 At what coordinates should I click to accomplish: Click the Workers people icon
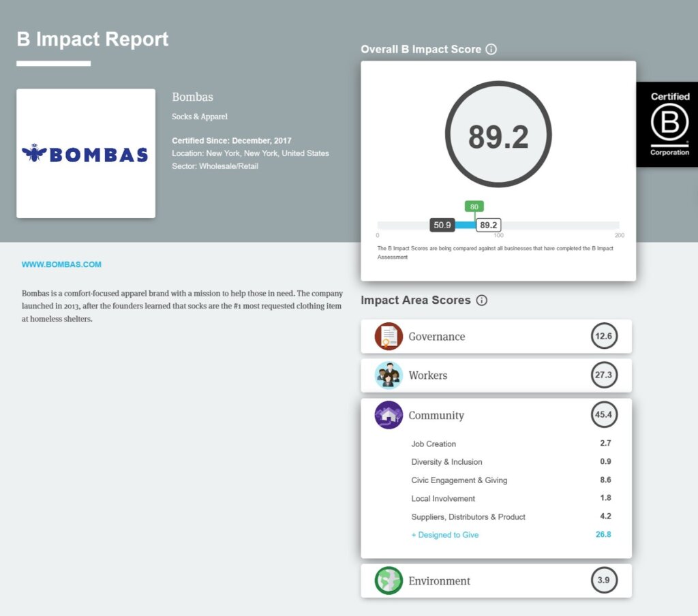pos(389,375)
